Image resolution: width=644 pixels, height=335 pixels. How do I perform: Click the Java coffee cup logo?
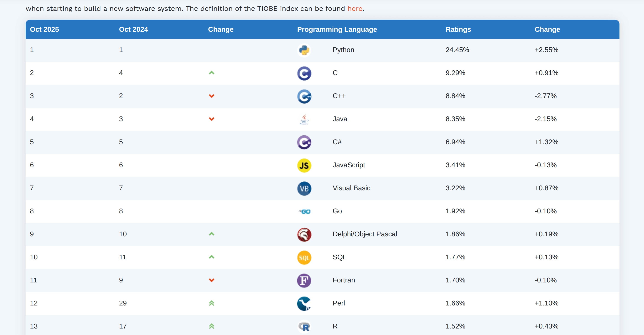[304, 119]
